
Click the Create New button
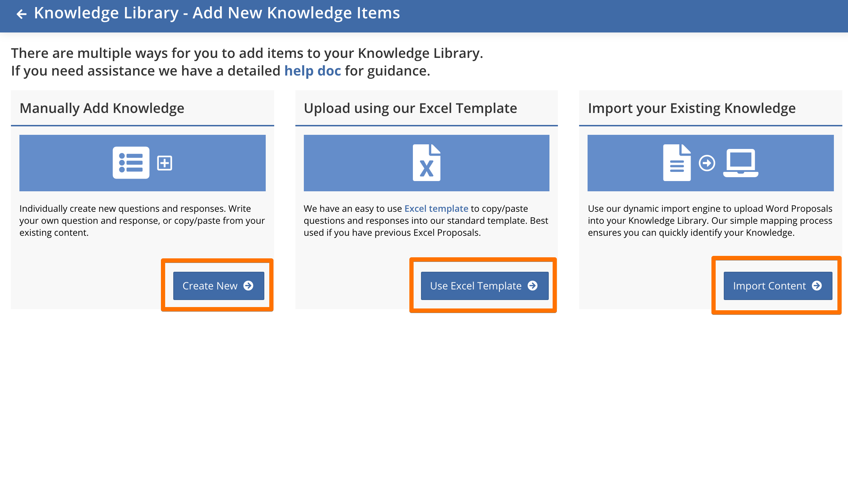click(218, 286)
